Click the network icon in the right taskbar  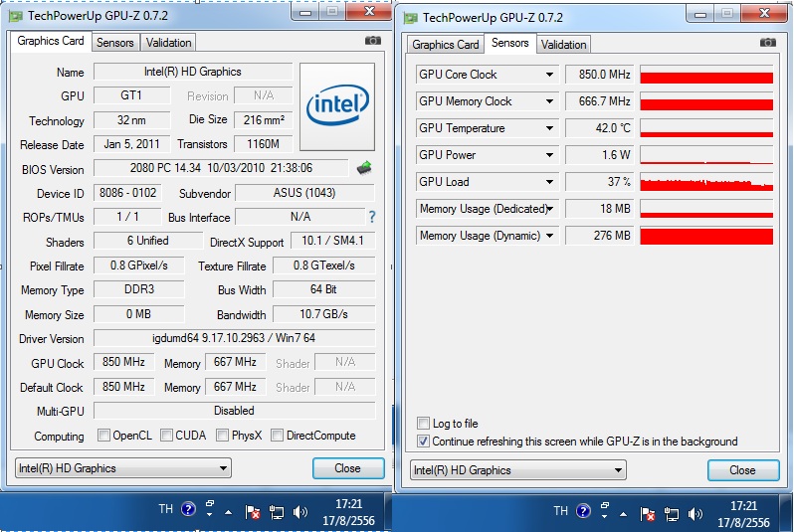(671, 515)
